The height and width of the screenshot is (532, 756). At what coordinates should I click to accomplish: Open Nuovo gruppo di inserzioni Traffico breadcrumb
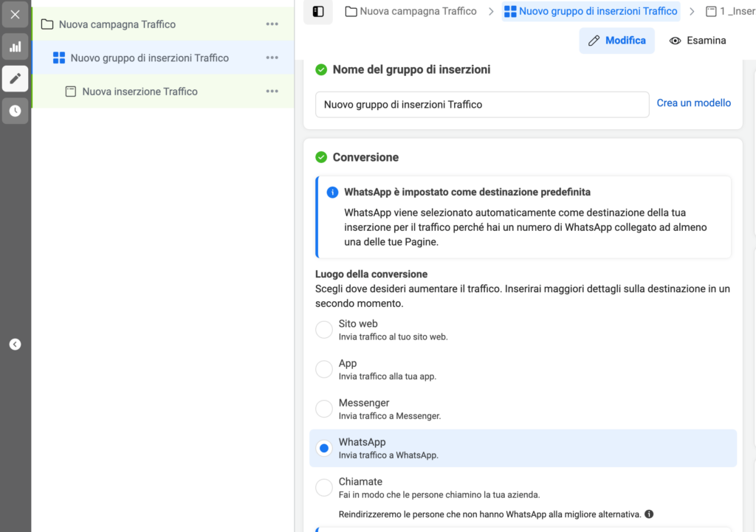[x=591, y=11]
